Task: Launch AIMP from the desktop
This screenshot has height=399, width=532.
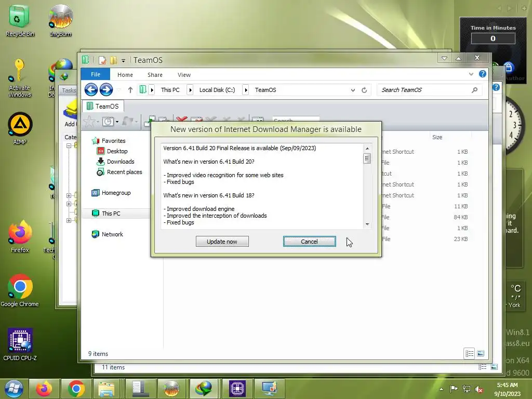Action: [x=20, y=129]
